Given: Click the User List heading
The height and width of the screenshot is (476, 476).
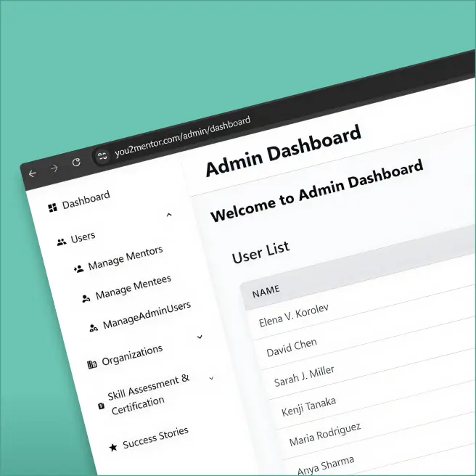Looking at the screenshot, I should pos(260,253).
